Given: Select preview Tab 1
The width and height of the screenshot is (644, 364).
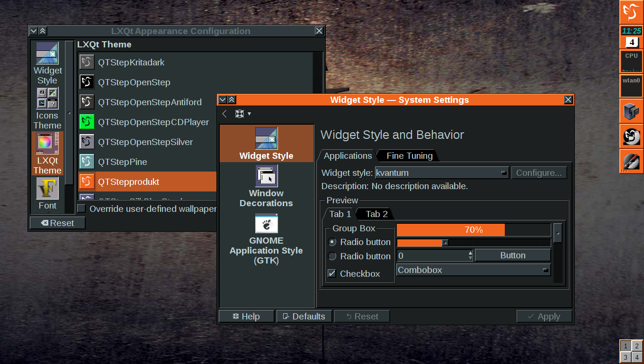Looking at the screenshot, I should [340, 214].
